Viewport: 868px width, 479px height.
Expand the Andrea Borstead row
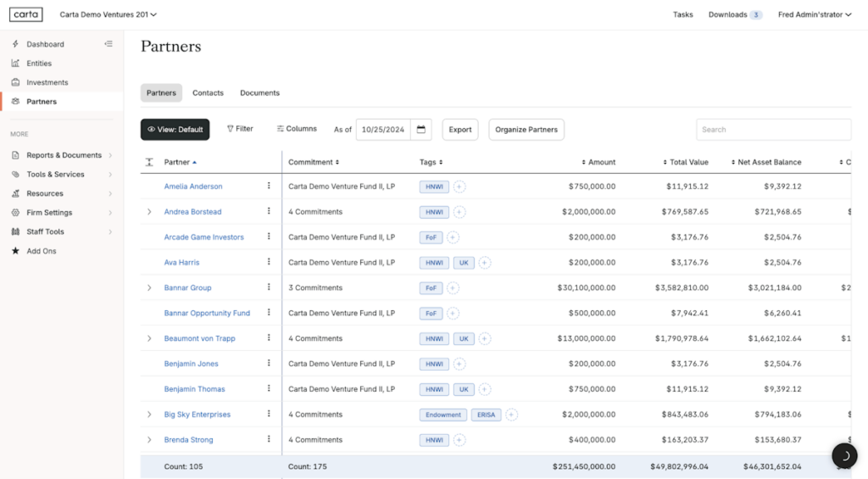[x=149, y=212]
